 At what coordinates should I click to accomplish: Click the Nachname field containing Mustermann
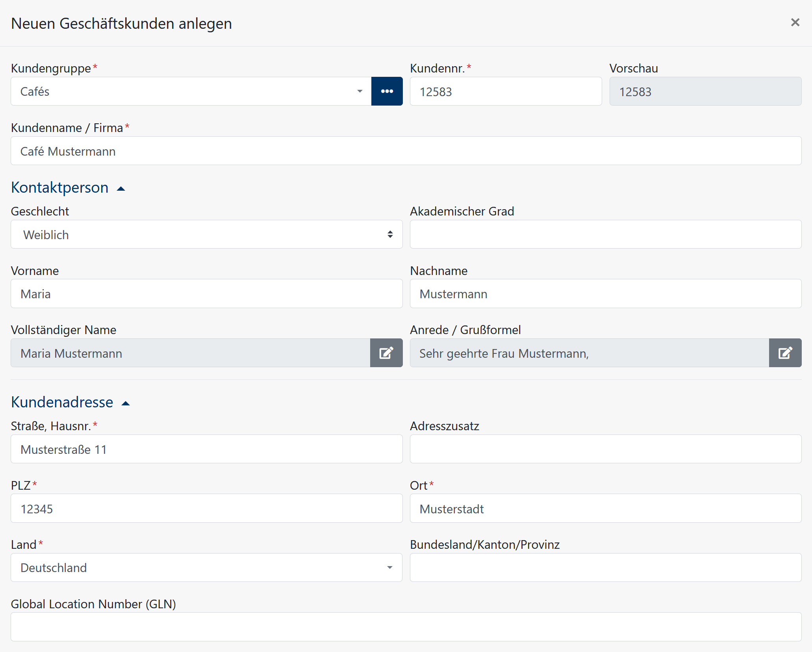click(606, 294)
